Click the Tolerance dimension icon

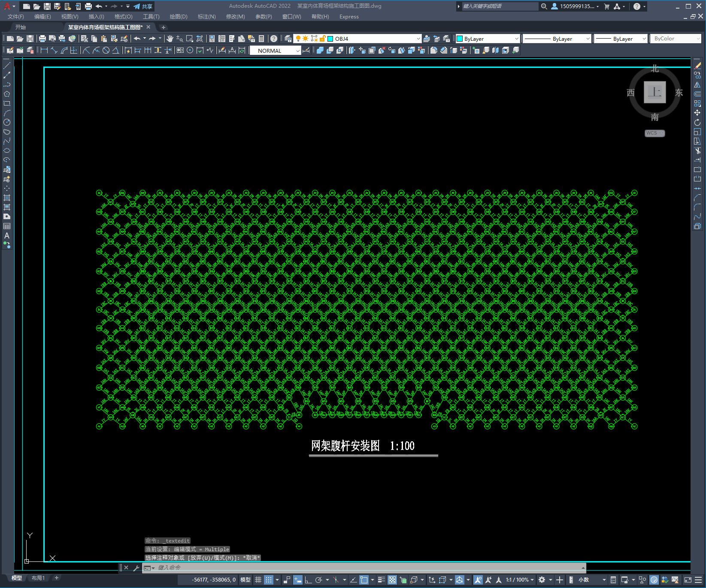pos(180,50)
